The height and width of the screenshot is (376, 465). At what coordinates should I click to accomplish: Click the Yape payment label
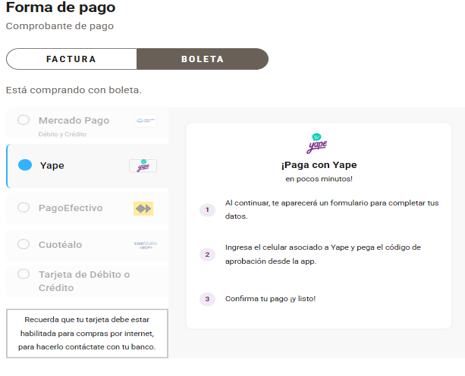coord(52,165)
